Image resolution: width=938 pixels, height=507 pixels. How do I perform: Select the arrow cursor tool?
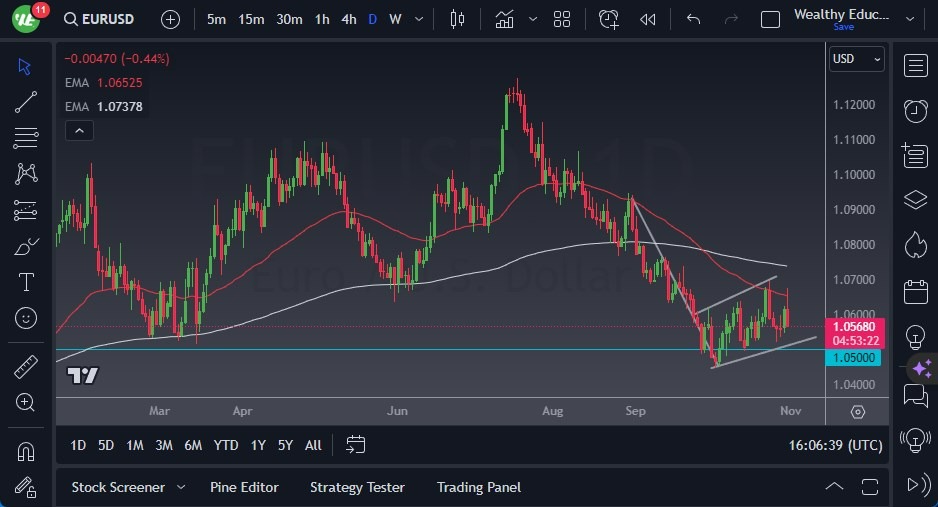tap(25, 66)
